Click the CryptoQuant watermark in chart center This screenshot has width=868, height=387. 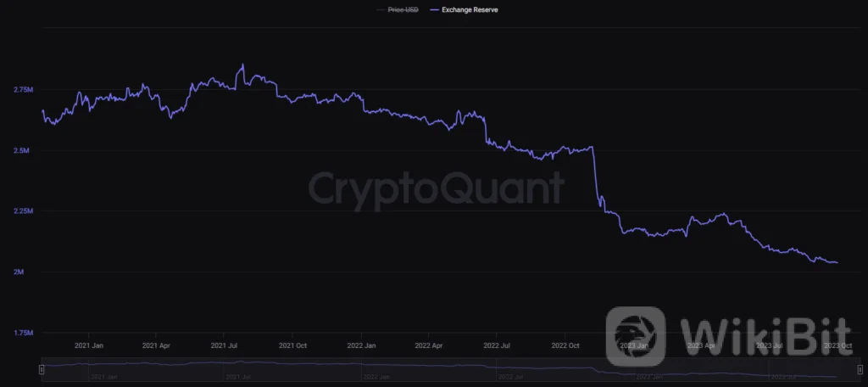[x=435, y=188]
